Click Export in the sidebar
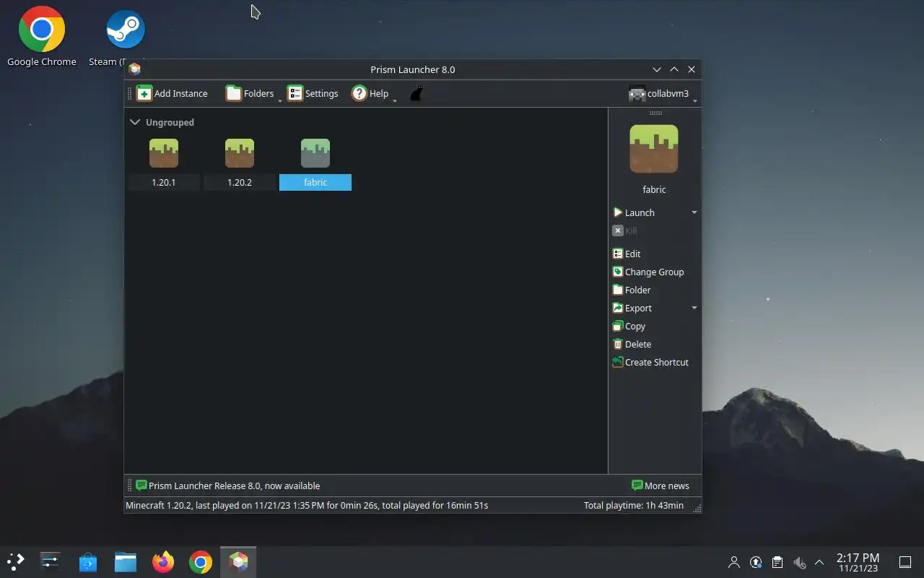 [632, 308]
